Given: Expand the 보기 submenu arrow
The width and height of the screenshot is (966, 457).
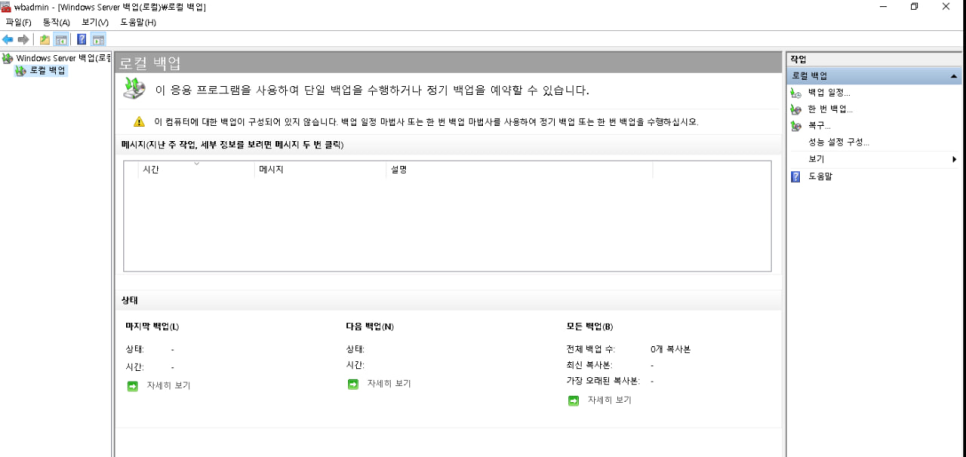Looking at the screenshot, I should coord(954,159).
